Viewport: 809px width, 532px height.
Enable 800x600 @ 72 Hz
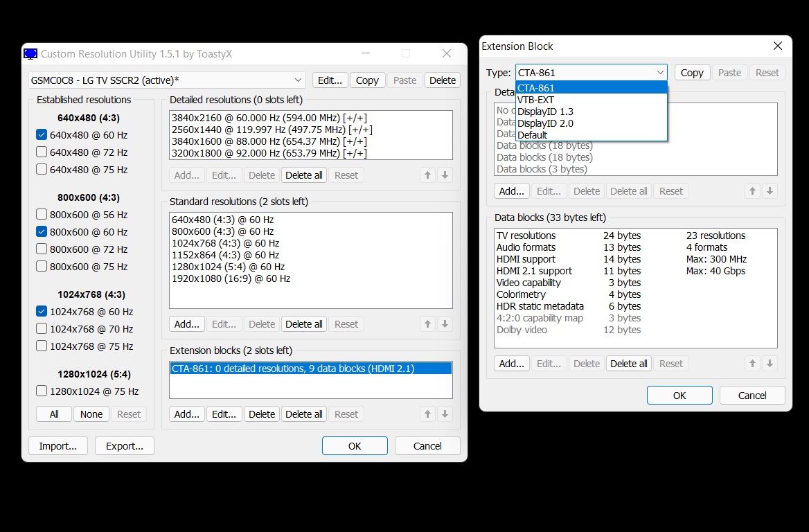pyautogui.click(x=42, y=249)
